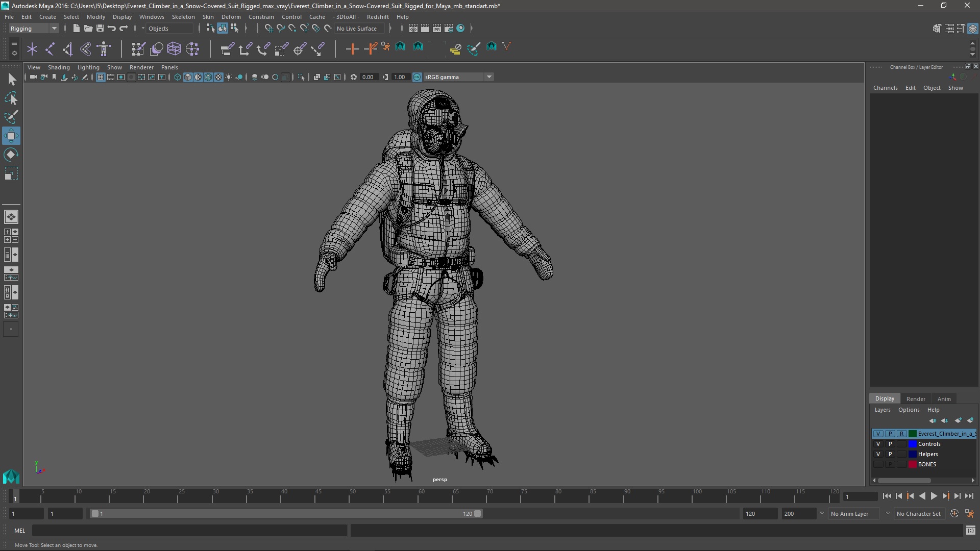Toggle playback P on Controls layer

click(890, 444)
